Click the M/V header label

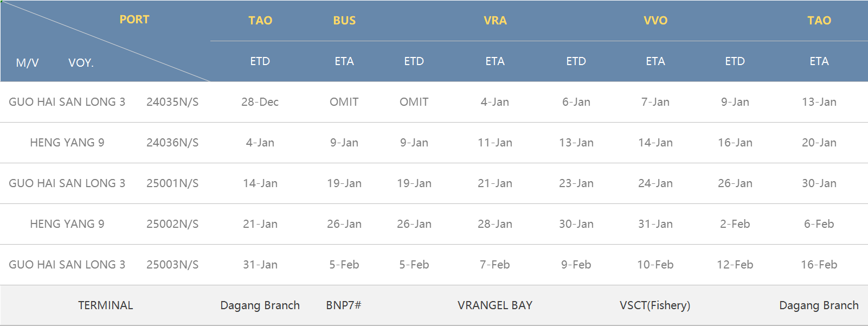click(28, 63)
